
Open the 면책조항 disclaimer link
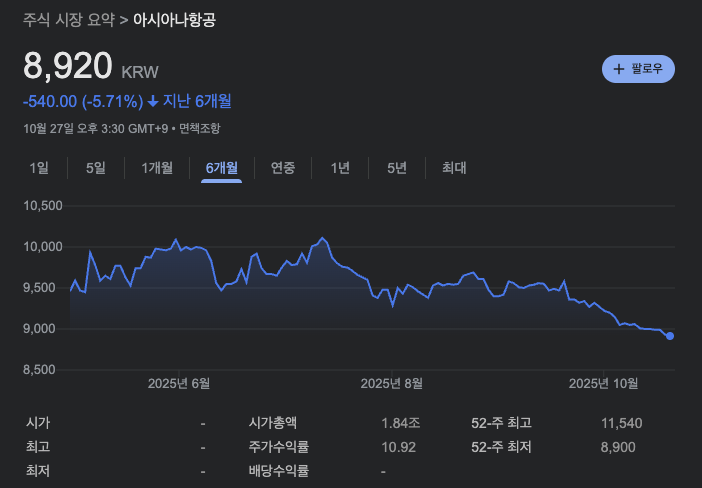pyautogui.click(x=199, y=128)
